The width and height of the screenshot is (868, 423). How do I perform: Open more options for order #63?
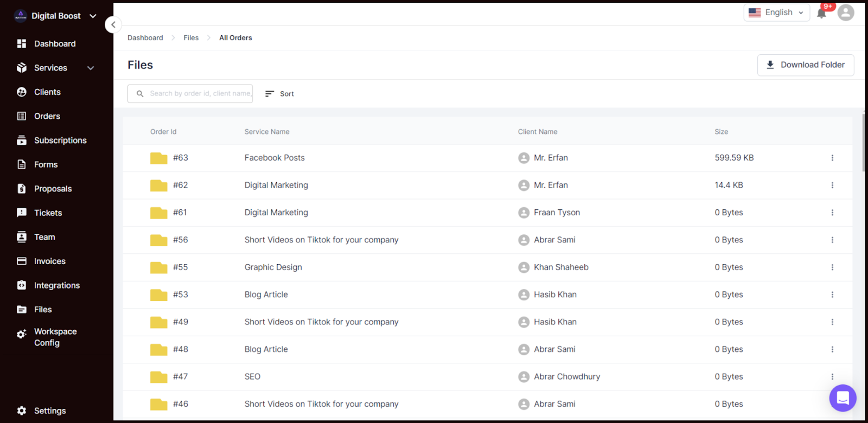[x=832, y=158]
